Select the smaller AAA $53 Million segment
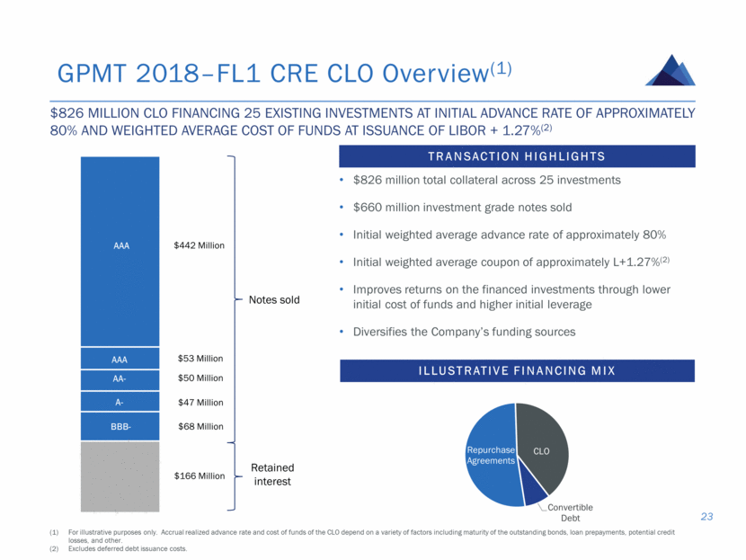This screenshot has height=560, width=746. (x=120, y=359)
